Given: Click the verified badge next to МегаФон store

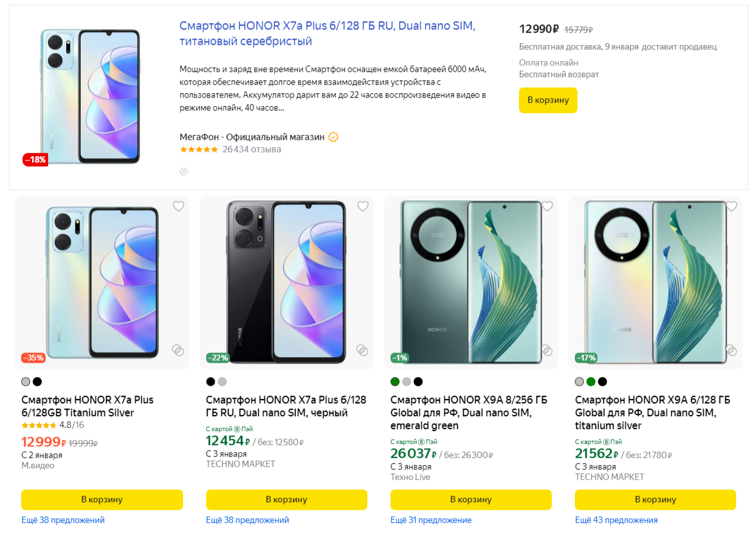Looking at the screenshot, I should (333, 137).
